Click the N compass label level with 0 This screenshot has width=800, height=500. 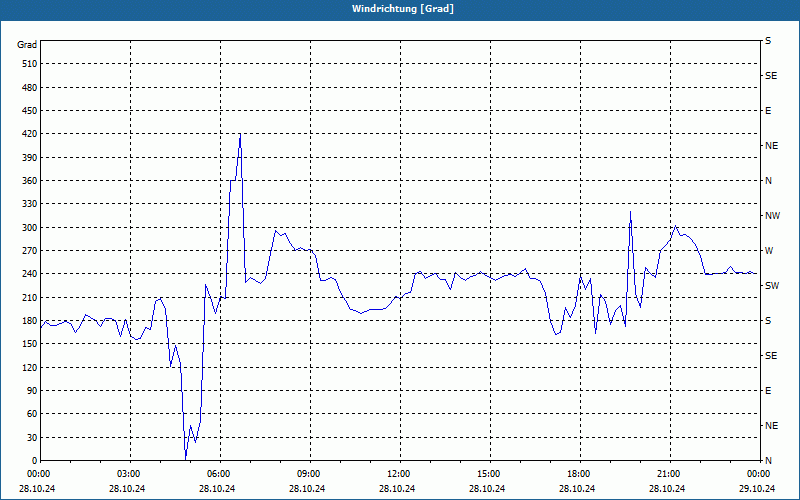coord(768,461)
